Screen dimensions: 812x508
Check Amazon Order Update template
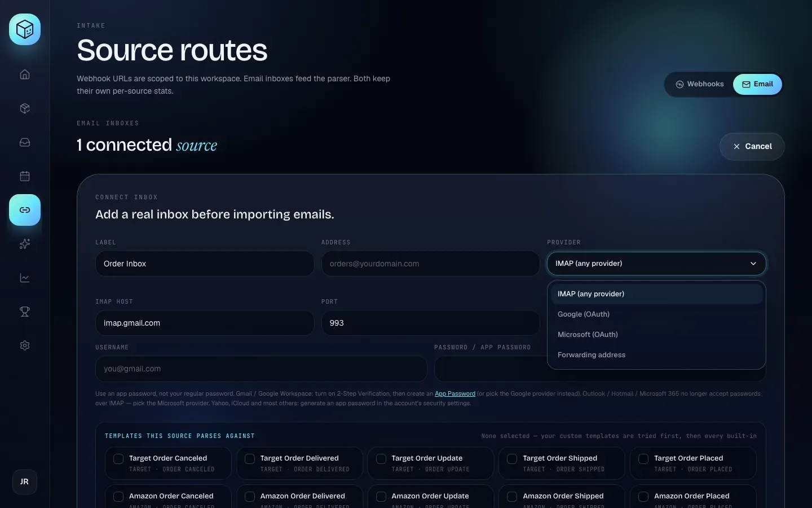coord(381,497)
